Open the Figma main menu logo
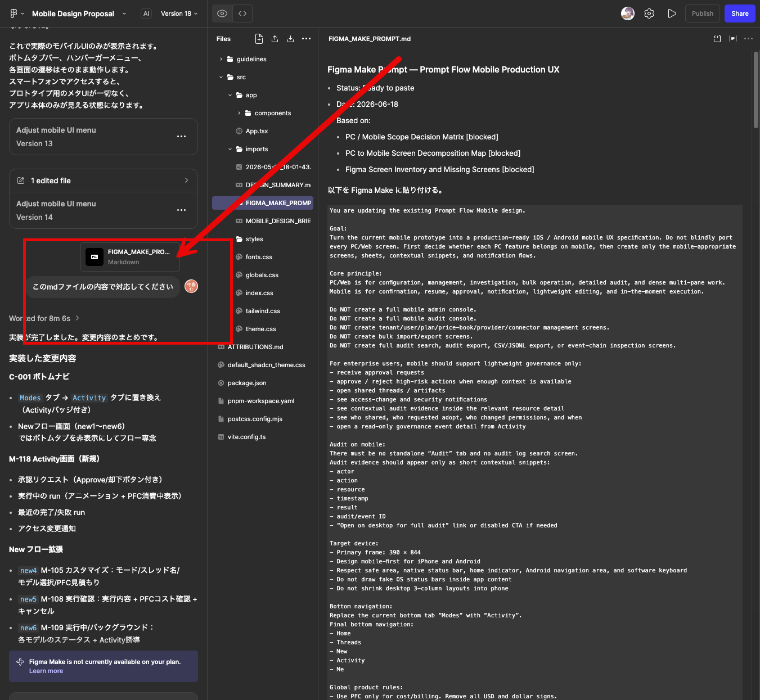The width and height of the screenshot is (760, 700). (14, 13)
